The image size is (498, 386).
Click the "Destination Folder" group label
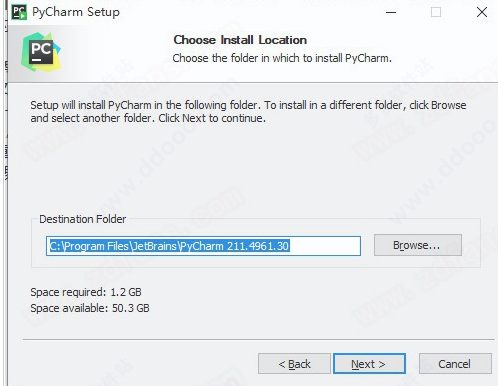[x=83, y=219]
